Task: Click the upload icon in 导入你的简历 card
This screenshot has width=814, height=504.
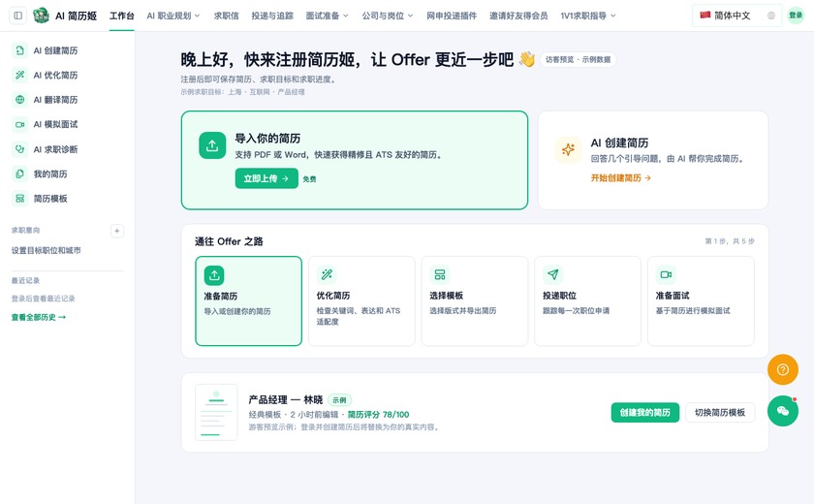Action: (x=212, y=145)
